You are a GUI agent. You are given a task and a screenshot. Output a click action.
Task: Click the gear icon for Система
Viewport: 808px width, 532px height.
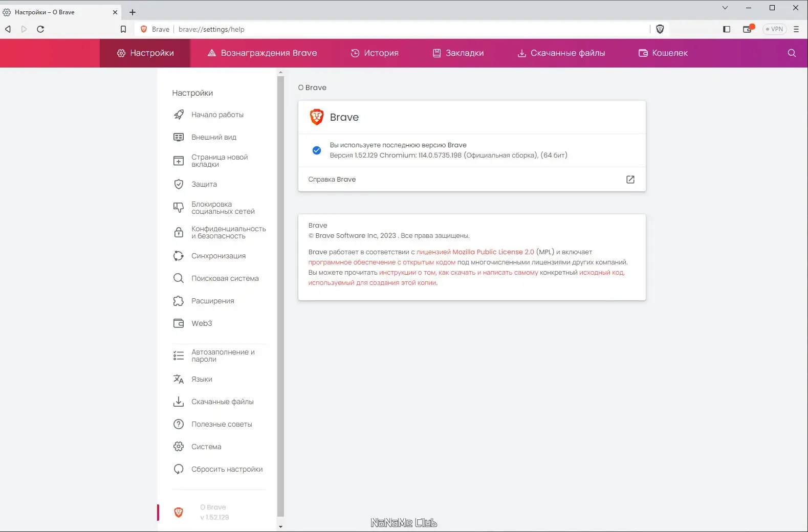click(179, 447)
